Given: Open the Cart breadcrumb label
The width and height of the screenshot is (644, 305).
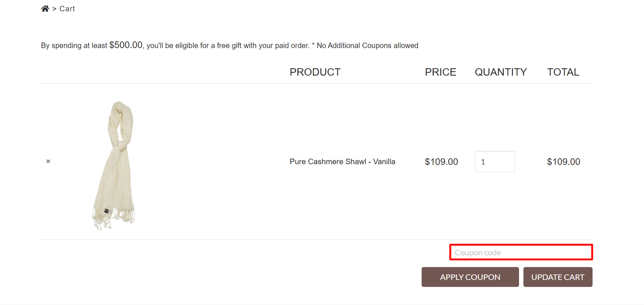Looking at the screenshot, I should coord(67,8).
